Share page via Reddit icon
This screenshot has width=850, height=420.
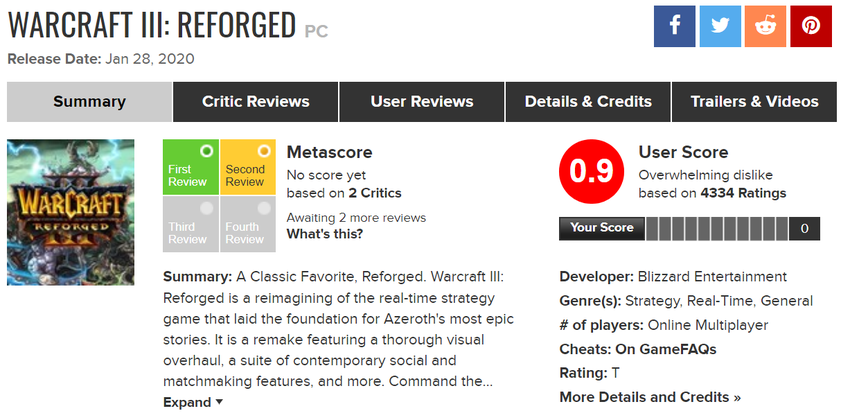click(765, 27)
